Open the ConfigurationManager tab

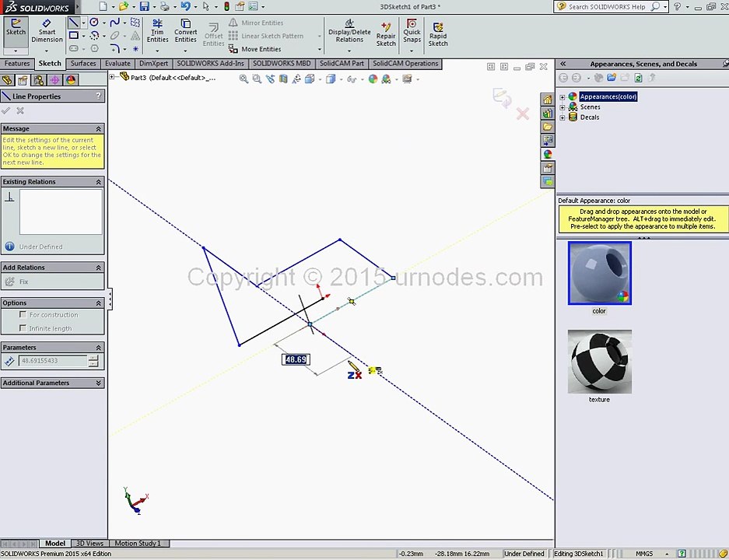click(39, 80)
